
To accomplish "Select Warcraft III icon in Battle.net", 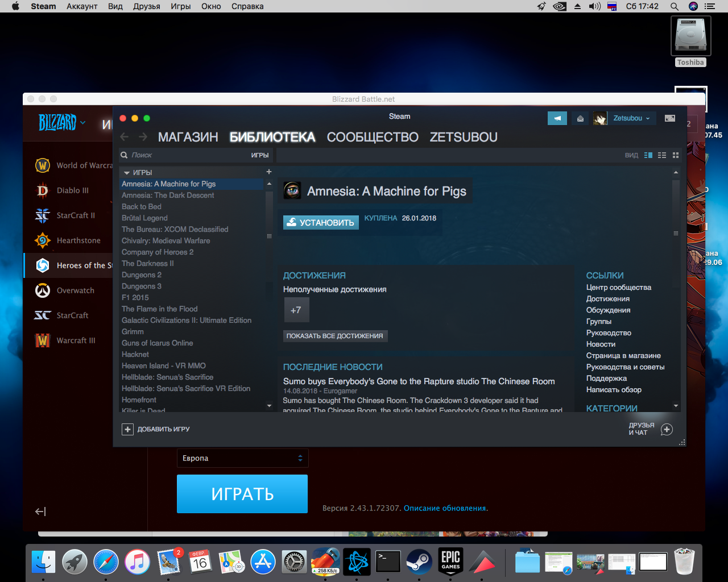I will [43, 340].
